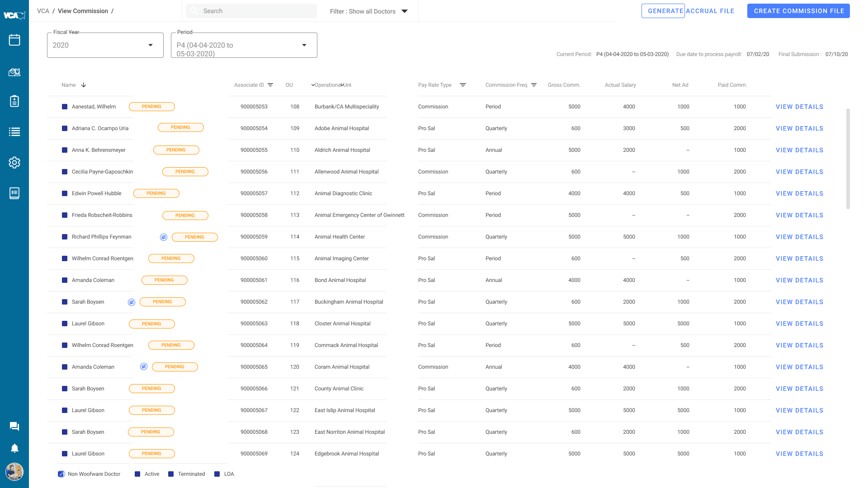Click Non Woofware icon on Sarah Boysen row 117

pyautogui.click(x=132, y=302)
